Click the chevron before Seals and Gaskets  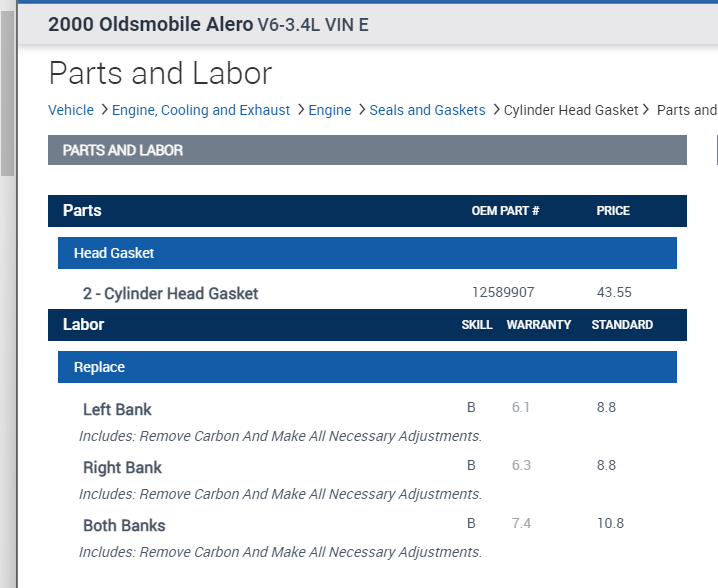361,110
